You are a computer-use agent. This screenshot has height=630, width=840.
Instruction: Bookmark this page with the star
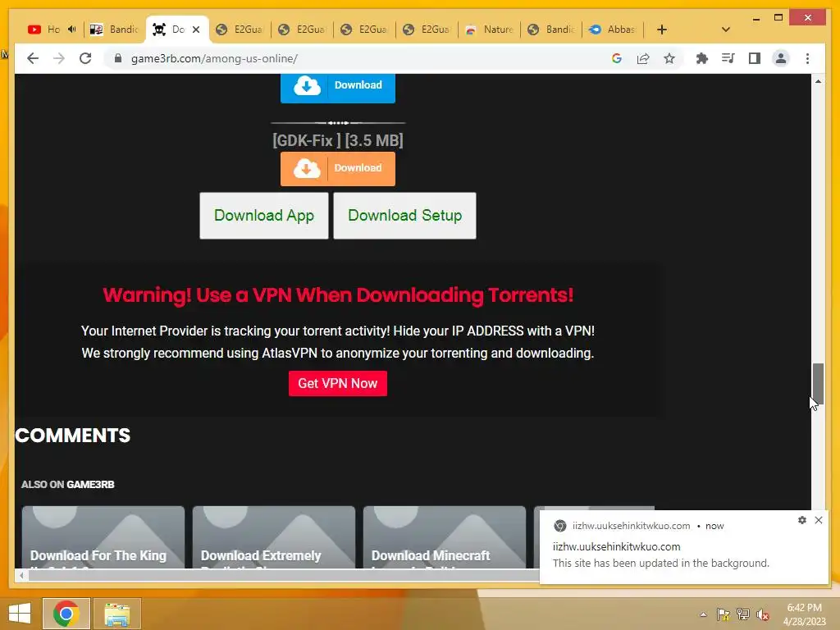click(x=669, y=58)
